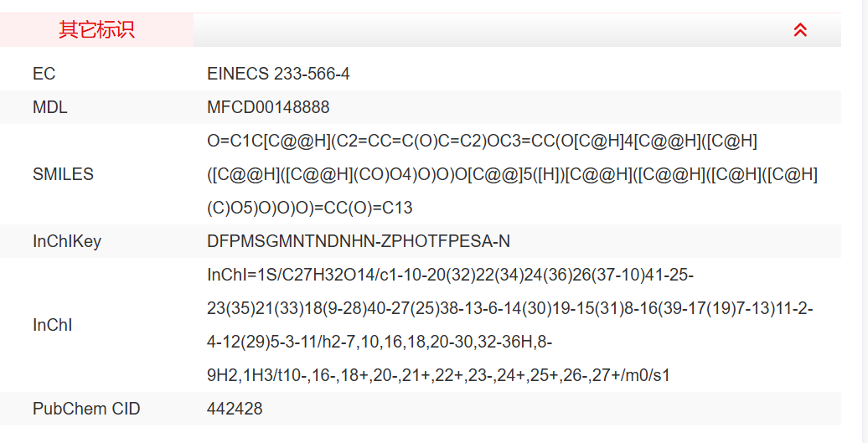Select the InChI row label
The image size is (868, 443).
(52, 325)
